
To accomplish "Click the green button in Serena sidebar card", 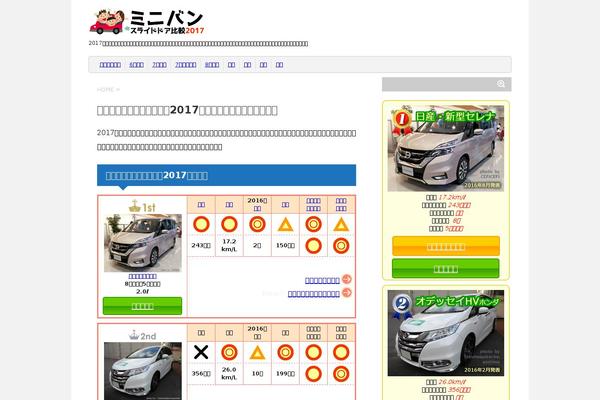I will [446, 269].
